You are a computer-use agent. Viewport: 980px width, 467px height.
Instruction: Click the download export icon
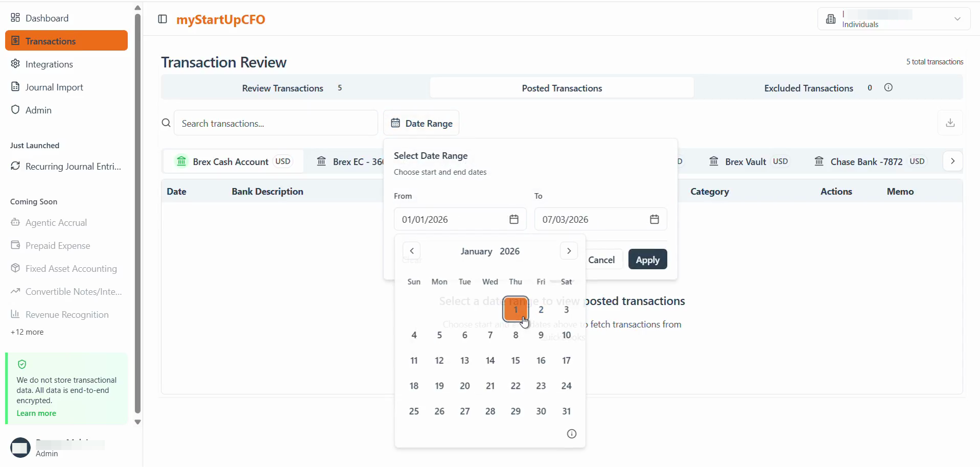tap(950, 123)
